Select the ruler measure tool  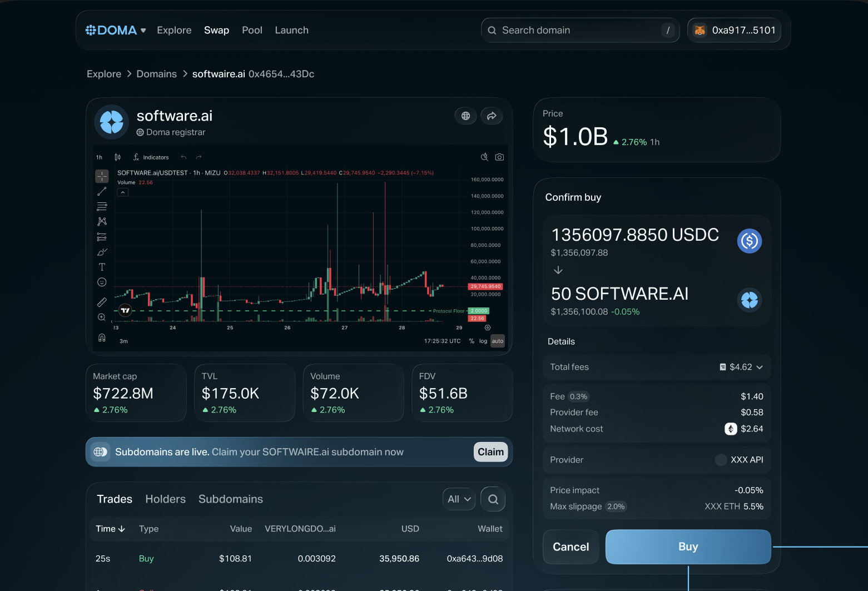click(102, 302)
